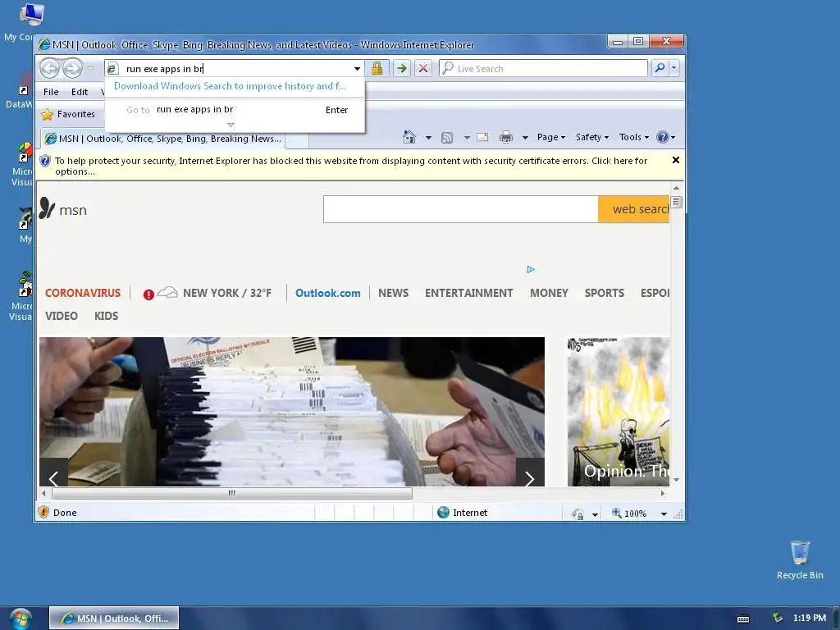Expand the Print options dropdown arrow

[525, 138]
